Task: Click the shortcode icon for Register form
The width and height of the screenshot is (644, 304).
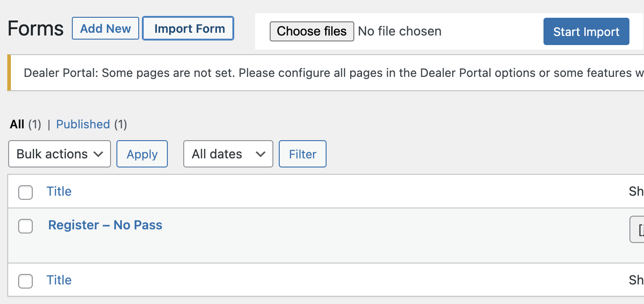Action: [639, 229]
